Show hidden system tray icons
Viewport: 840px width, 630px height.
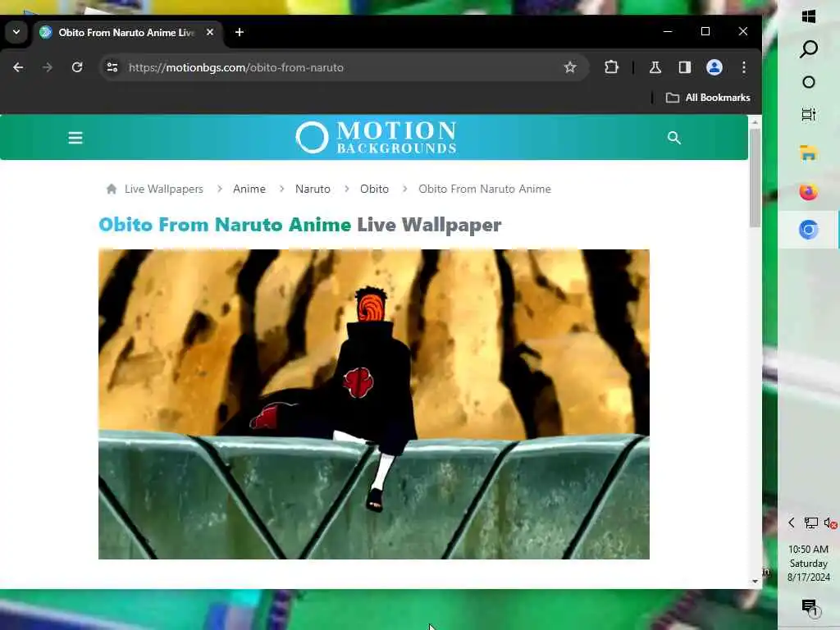click(792, 523)
